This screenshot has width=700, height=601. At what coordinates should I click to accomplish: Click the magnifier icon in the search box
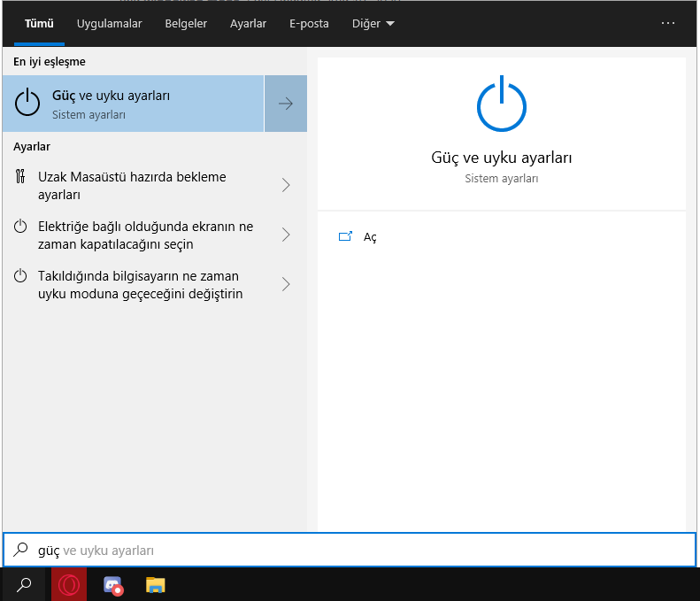pyautogui.click(x=20, y=550)
